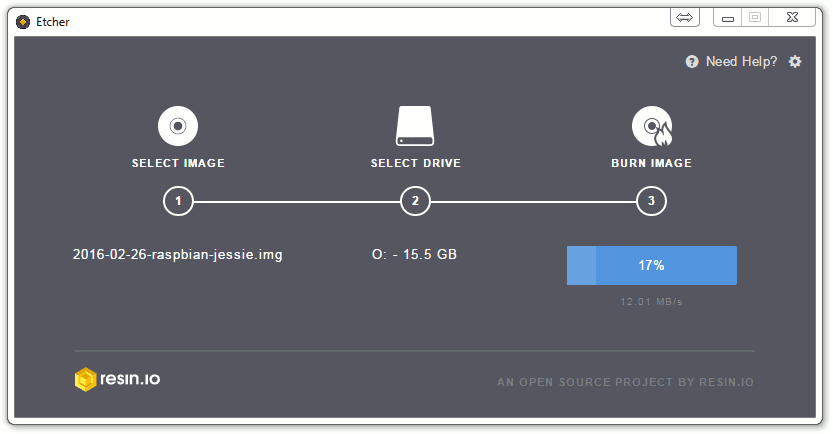833x434 pixels.
Task: Open the Need Help? link
Action: point(741,62)
